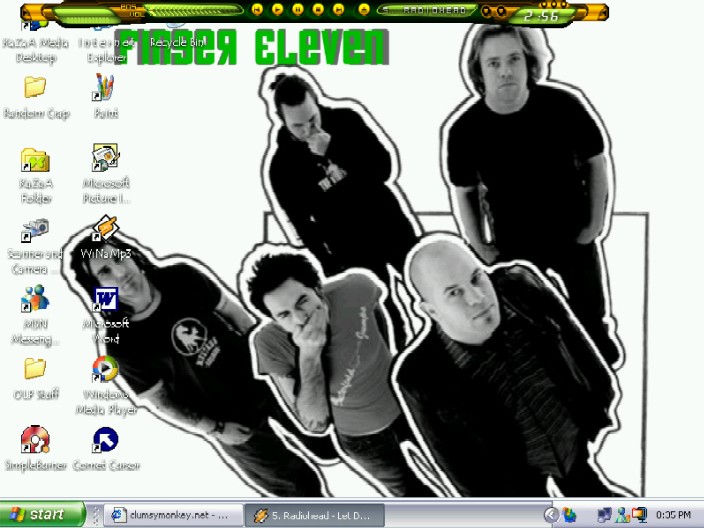Screen dimensions: 704x528
Task: Click the taskbar clock
Action: tap(673, 515)
